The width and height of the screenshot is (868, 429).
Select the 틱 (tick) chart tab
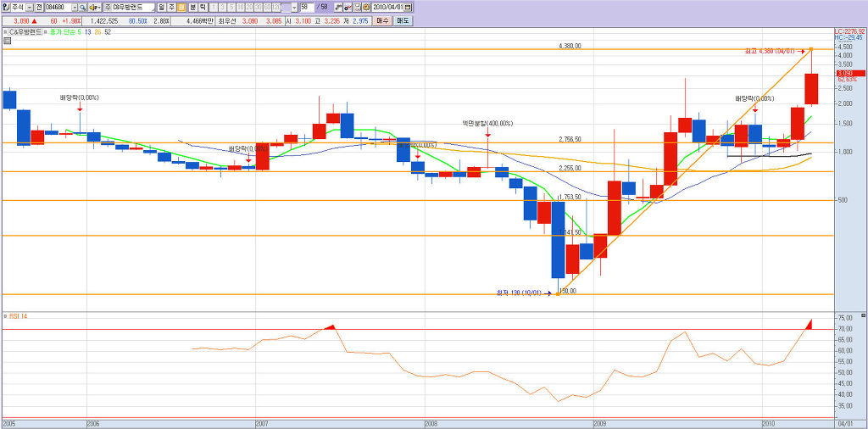click(202, 7)
